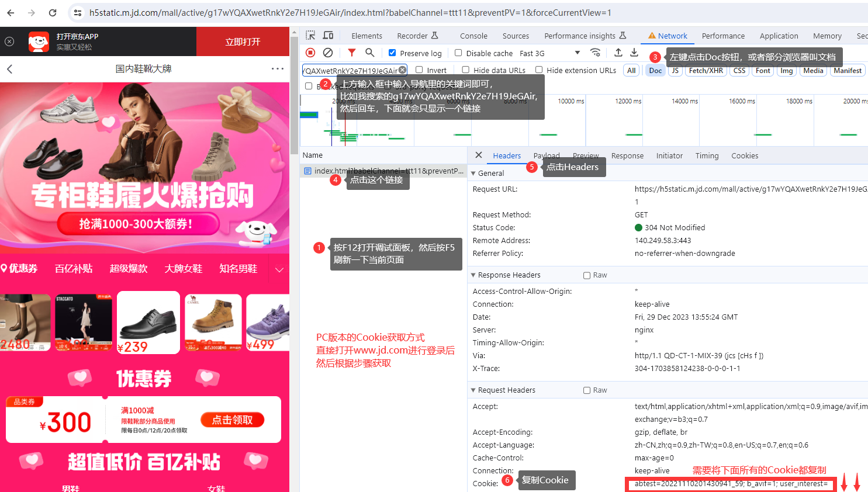Expand the category navigation chevron
The height and width of the screenshot is (492, 868).
279,269
